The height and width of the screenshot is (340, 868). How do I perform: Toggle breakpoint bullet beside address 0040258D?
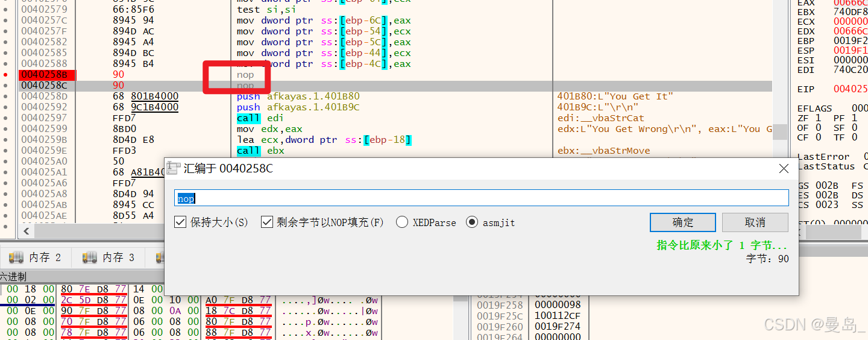point(5,96)
